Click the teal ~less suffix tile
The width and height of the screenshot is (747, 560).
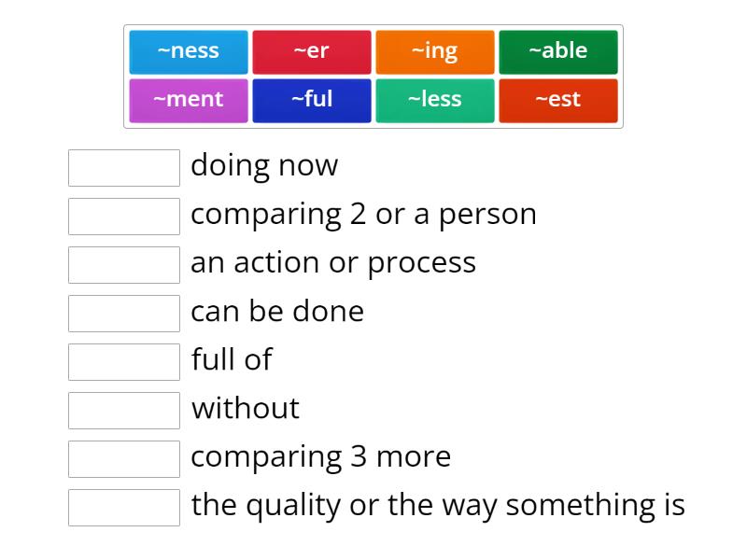pos(435,101)
